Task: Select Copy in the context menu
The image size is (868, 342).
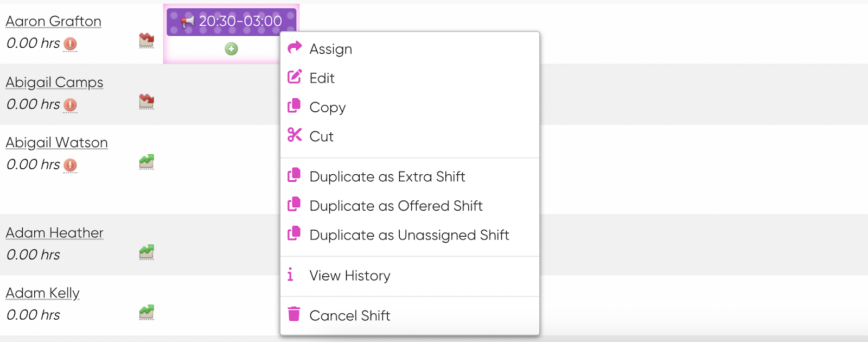Action: coord(410,107)
